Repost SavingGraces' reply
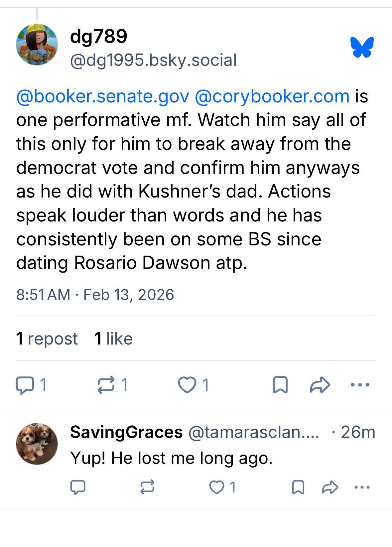392x547 pixels. point(147,487)
